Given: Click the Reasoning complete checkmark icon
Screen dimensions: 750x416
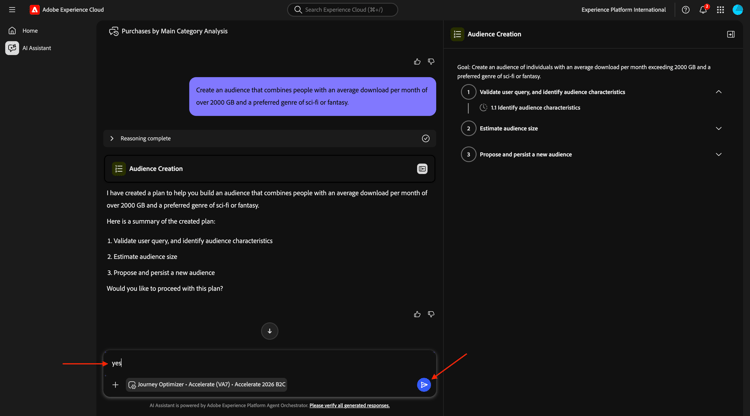Looking at the screenshot, I should 426,139.
